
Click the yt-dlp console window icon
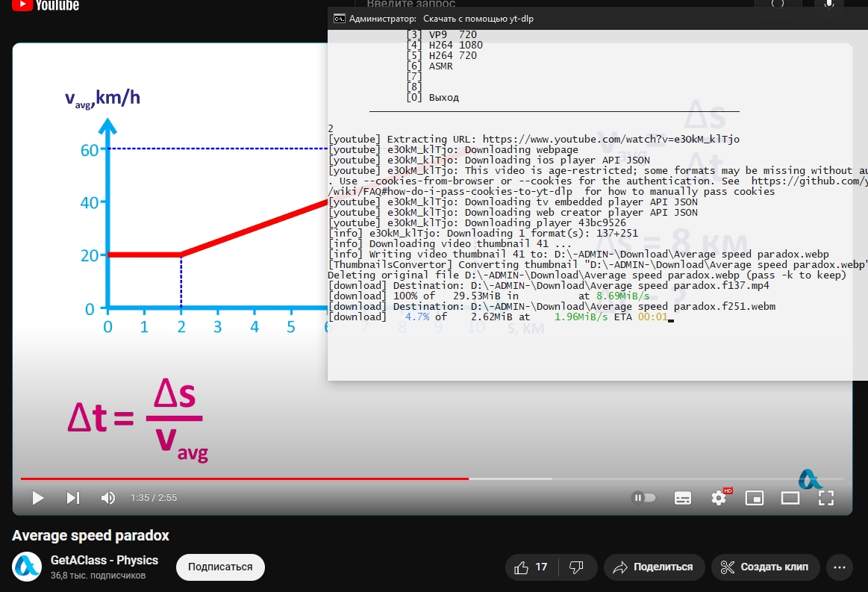point(339,19)
